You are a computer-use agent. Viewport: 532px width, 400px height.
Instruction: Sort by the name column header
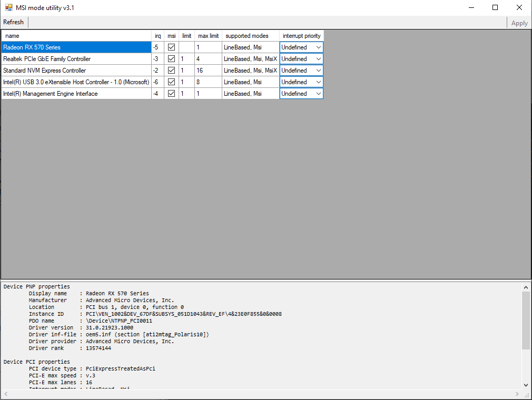click(x=76, y=36)
